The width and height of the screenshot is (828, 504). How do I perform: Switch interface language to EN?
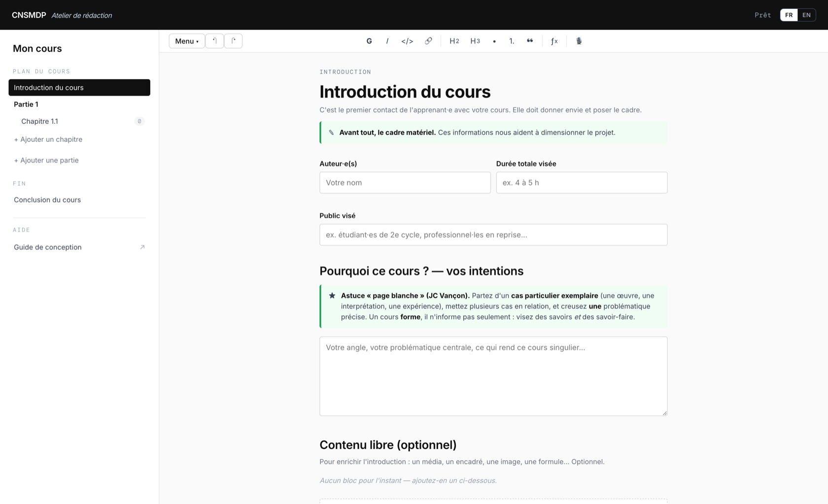point(806,15)
